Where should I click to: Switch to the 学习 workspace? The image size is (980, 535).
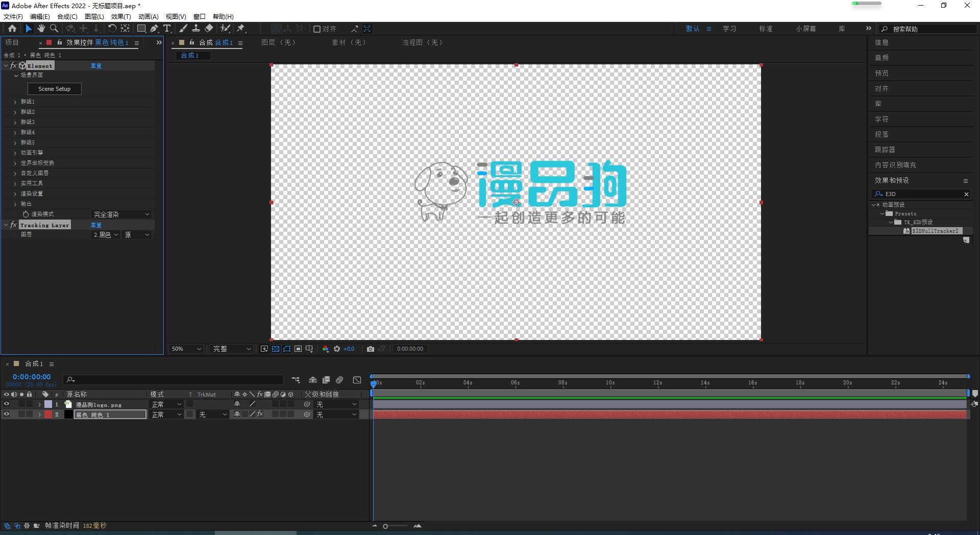point(729,29)
